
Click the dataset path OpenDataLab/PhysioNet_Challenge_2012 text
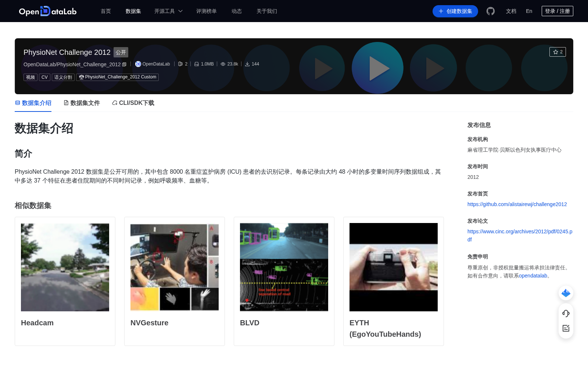(x=72, y=64)
